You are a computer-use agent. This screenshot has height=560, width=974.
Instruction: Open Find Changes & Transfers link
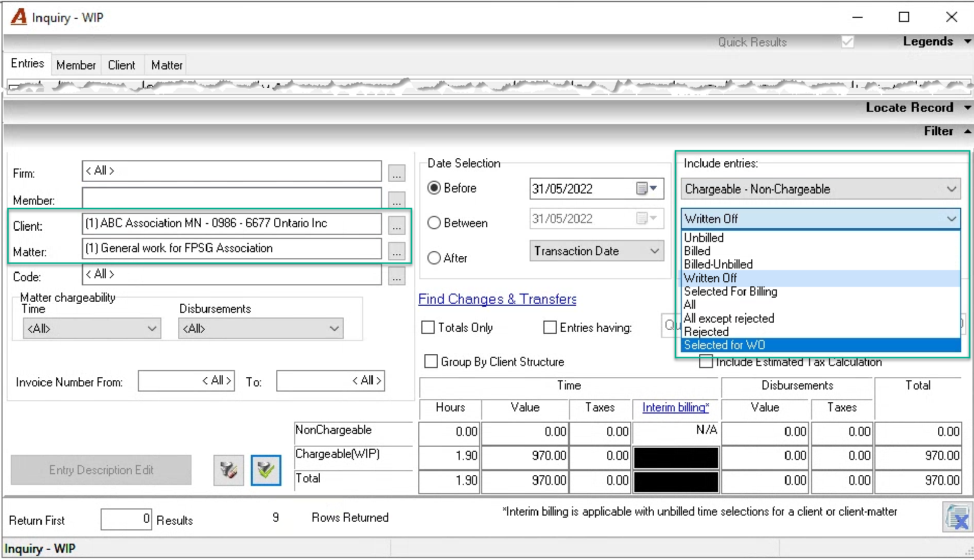pos(497,299)
